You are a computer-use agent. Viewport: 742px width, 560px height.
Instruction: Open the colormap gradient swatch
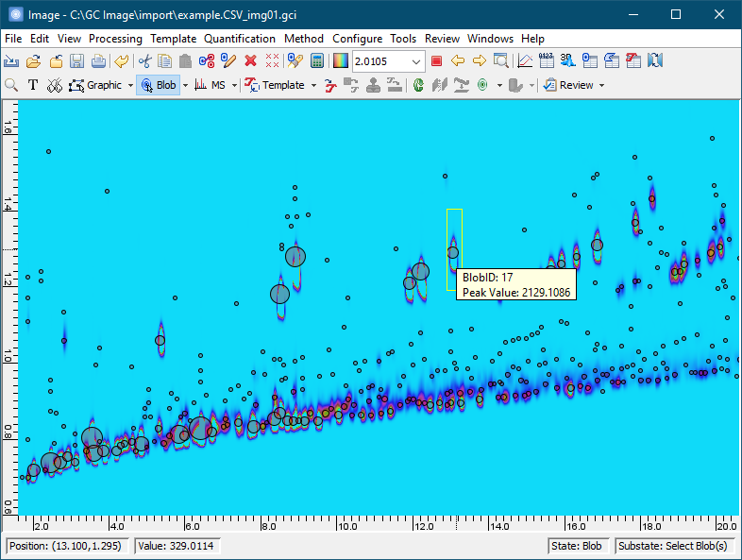(x=341, y=61)
